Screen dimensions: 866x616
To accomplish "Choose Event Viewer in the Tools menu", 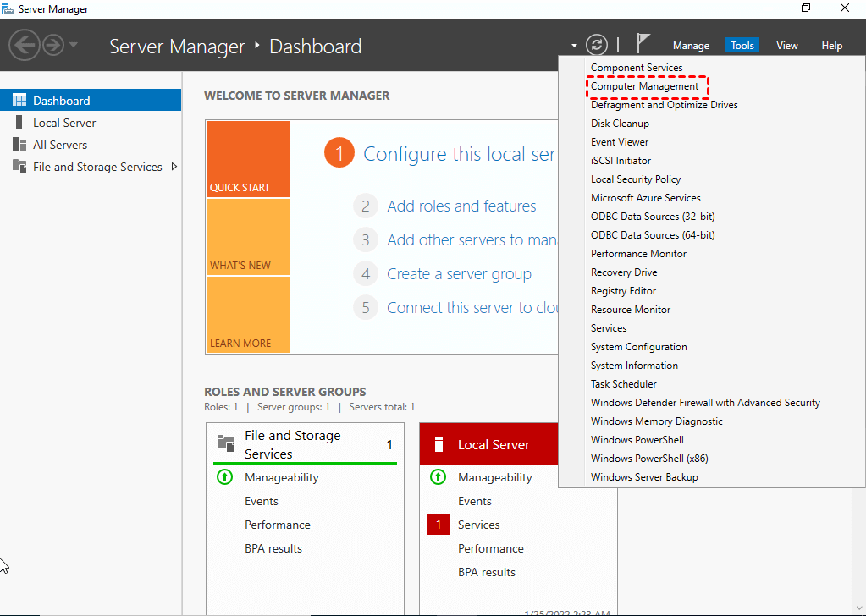I will click(620, 142).
